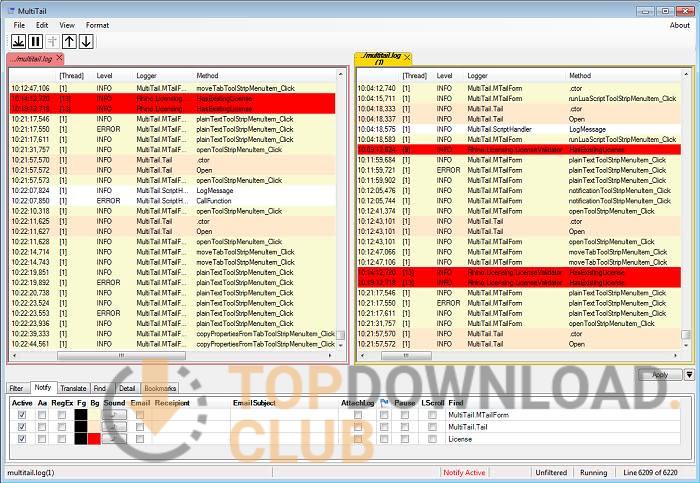Close the yellow multitail.log (1) tab

pyautogui.click(x=407, y=58)
